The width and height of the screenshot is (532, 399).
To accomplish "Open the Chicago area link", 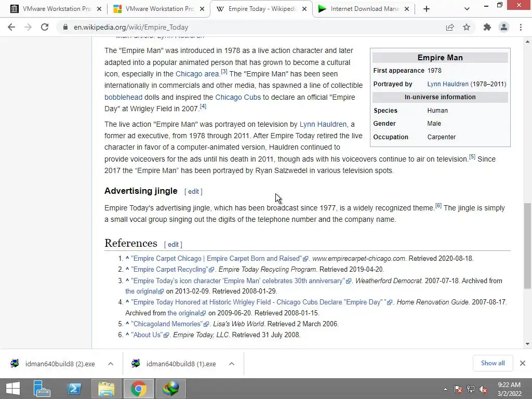I will 197,74.
